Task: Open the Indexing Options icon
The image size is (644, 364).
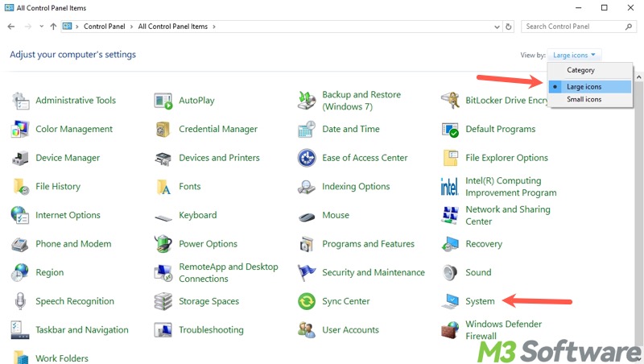Action: pos(307,187)
